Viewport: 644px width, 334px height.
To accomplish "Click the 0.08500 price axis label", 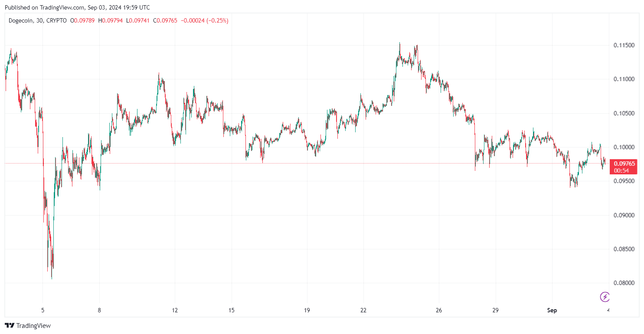I will (x=624, y=249).
